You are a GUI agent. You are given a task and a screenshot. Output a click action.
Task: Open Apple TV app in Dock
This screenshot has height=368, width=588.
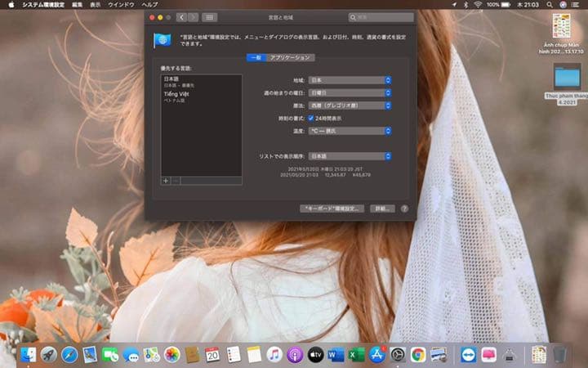(x=315, y=354)
